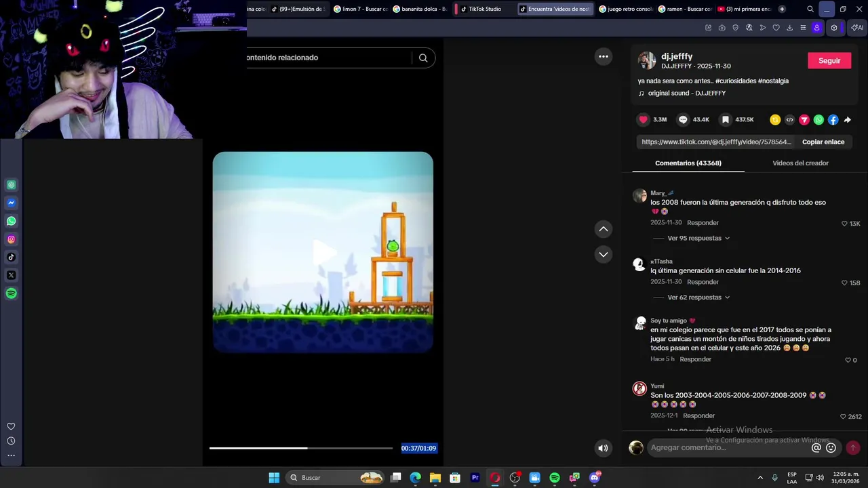The width and height of the screenshot is (868, 488).
Task: Expand 'Ver 62 respuestas' replies
Action: [x=698, y=297]
